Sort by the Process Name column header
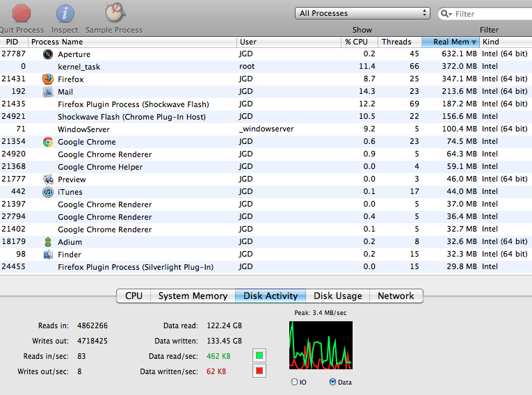The width and height of the screenshot is (532, 395). pyautogui.click(x=132, y=42)
